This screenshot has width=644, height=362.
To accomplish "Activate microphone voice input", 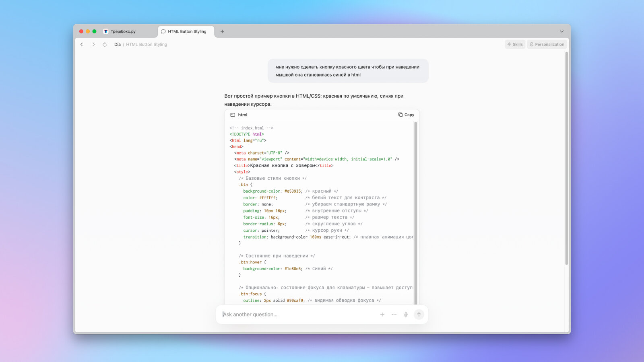I will tap(406, 315).
